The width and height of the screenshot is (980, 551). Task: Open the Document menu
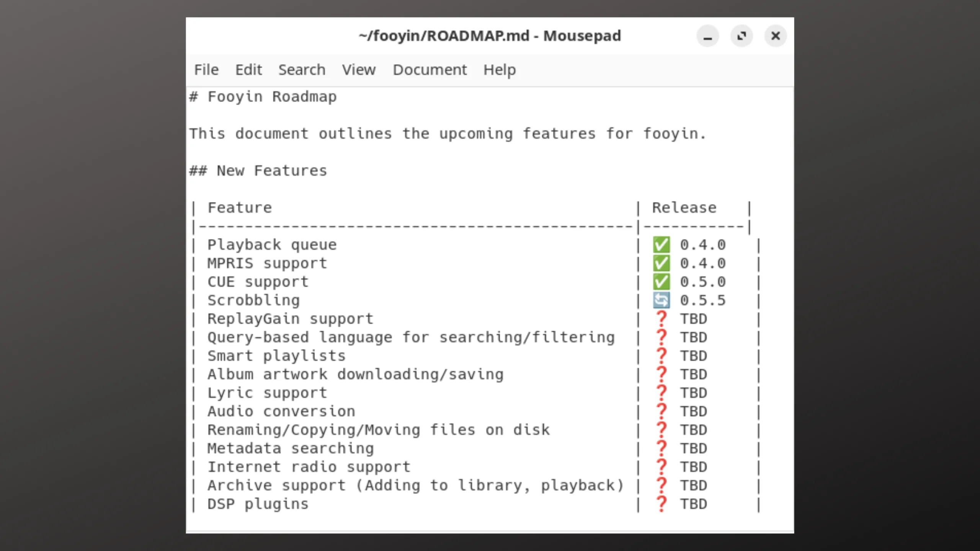point(430,70)
